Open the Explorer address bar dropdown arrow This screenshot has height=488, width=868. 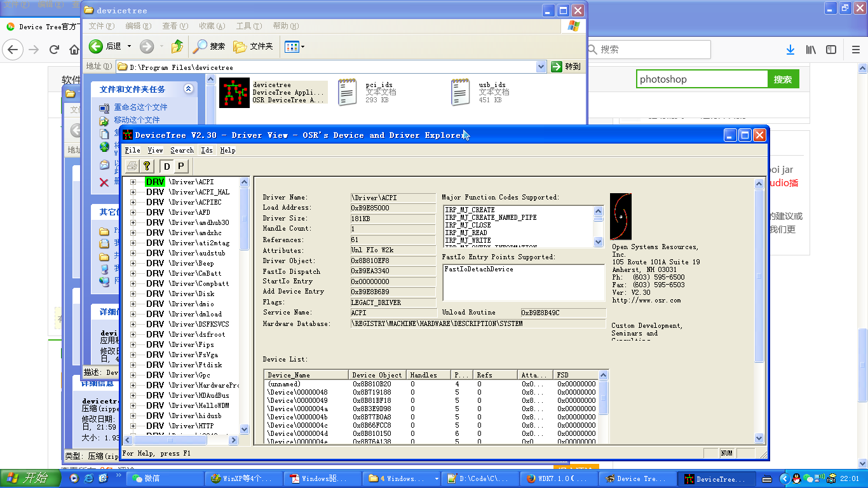coord(541,67)
